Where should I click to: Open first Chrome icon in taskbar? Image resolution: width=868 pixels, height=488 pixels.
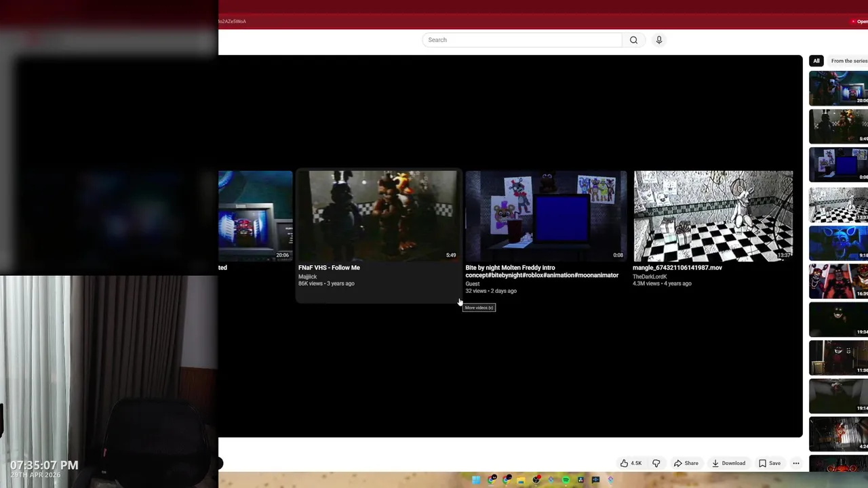tap(492, 480)
